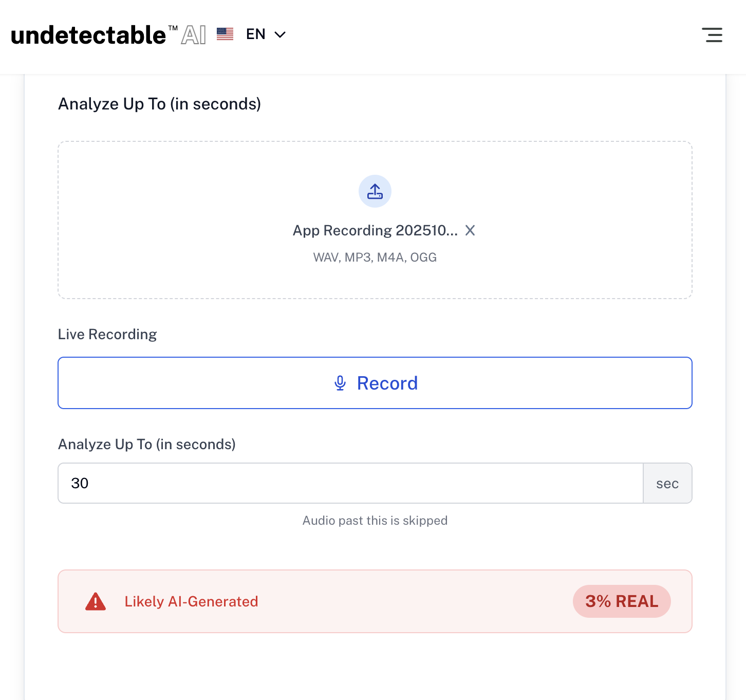746x700 pixels.
Task: Open the hamburger navigation menu
Action: pyautogui.click(x=712, y=35)
